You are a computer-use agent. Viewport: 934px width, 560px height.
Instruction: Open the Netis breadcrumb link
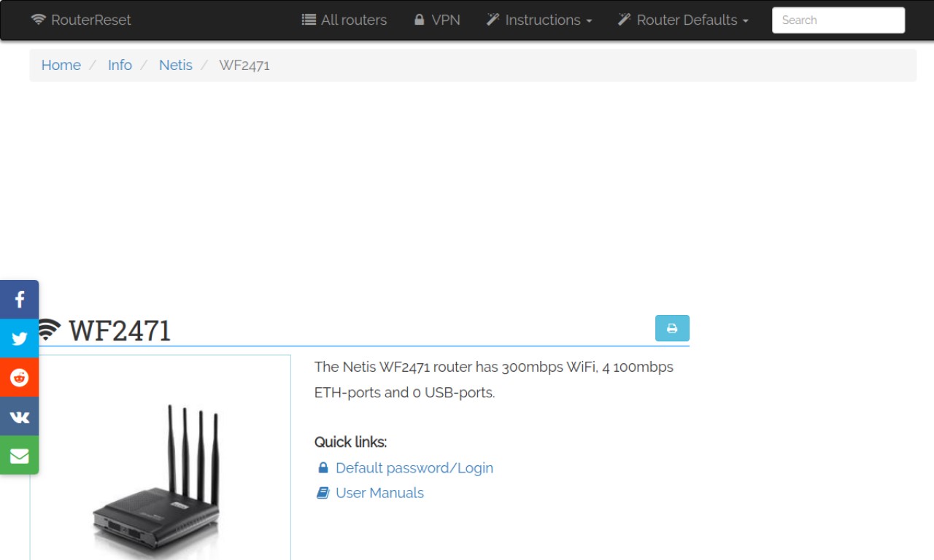pyautogui.click(x=176, y=65)
